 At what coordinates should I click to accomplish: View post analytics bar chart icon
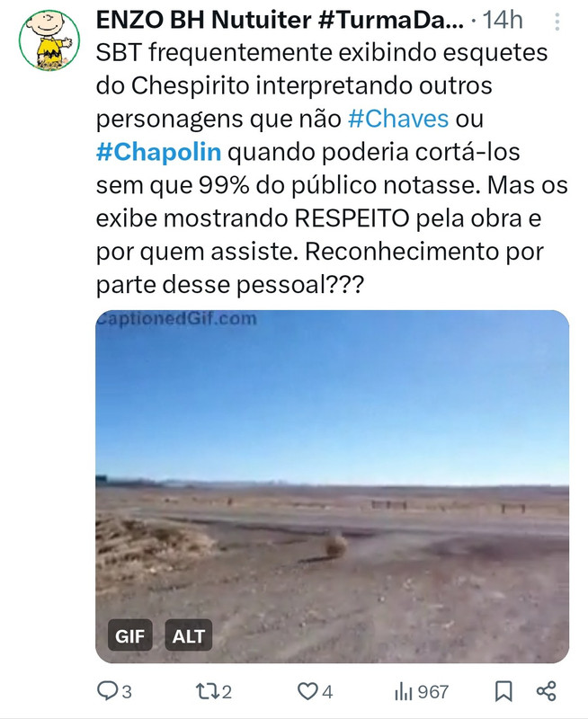[404, 691]
